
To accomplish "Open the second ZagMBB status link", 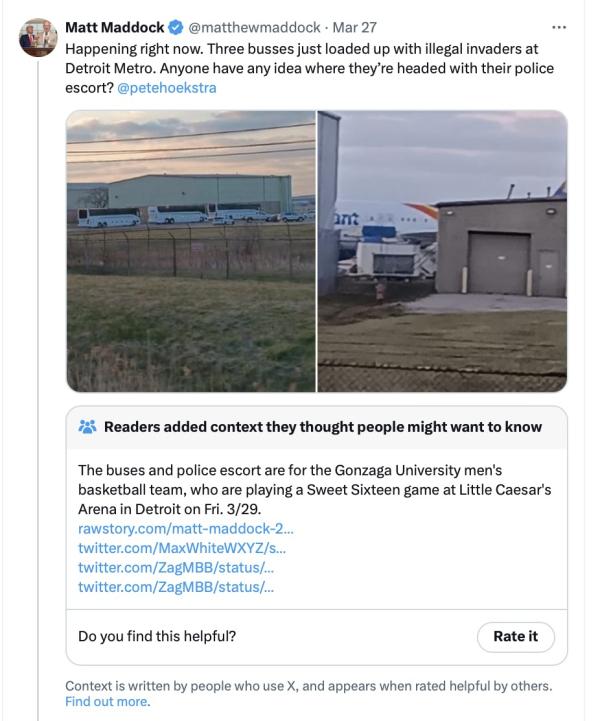I will 176,587.
